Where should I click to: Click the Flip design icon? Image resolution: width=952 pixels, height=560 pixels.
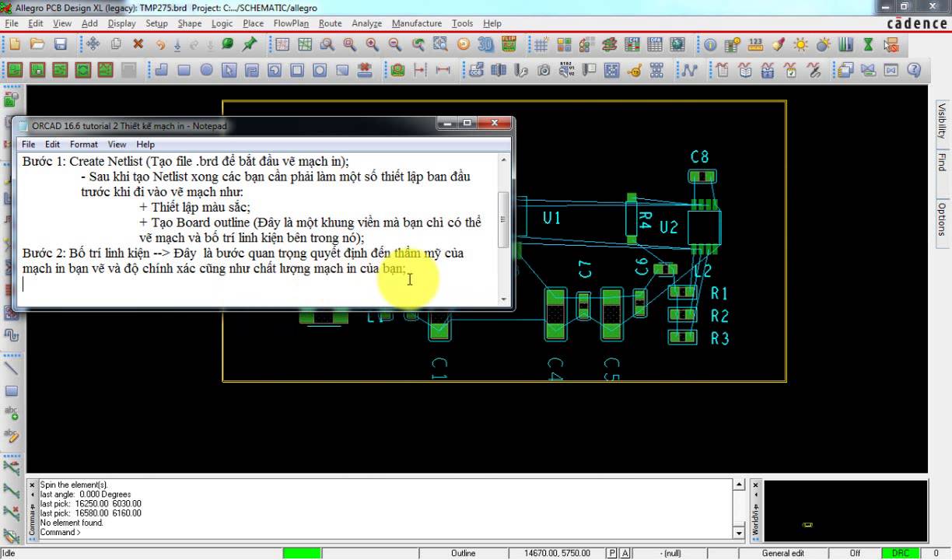pyautogui.click(x=509, y=44)
